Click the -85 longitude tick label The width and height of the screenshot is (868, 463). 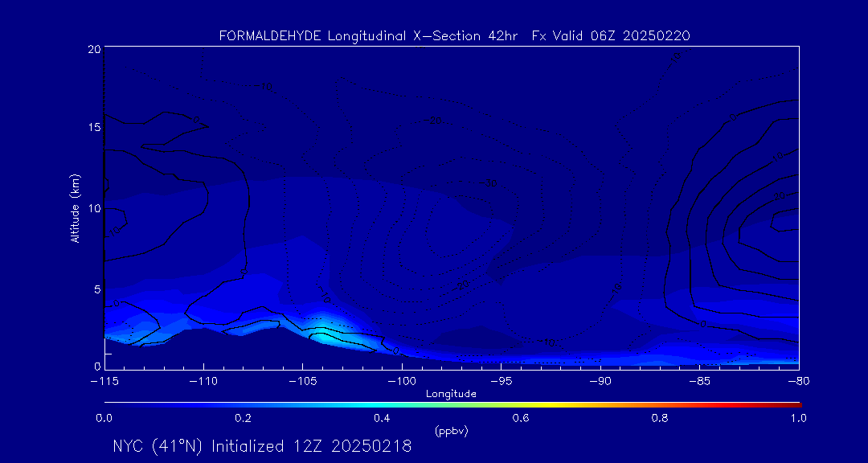700,382
